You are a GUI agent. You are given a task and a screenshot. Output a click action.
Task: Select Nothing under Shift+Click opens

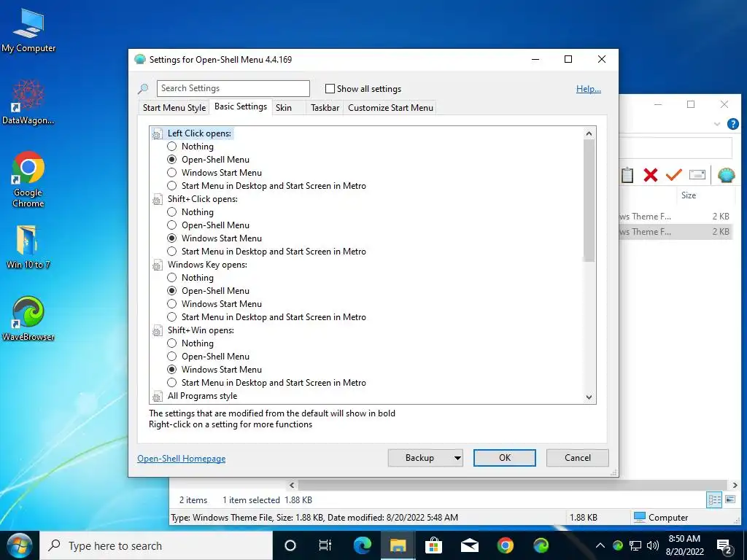[x=172, y=212]
